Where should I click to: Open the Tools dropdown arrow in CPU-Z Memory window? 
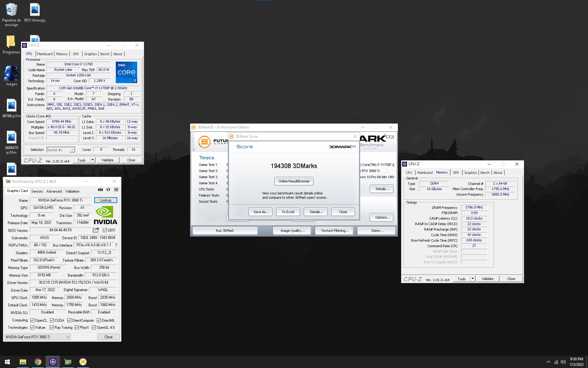[x=473, y=279]
